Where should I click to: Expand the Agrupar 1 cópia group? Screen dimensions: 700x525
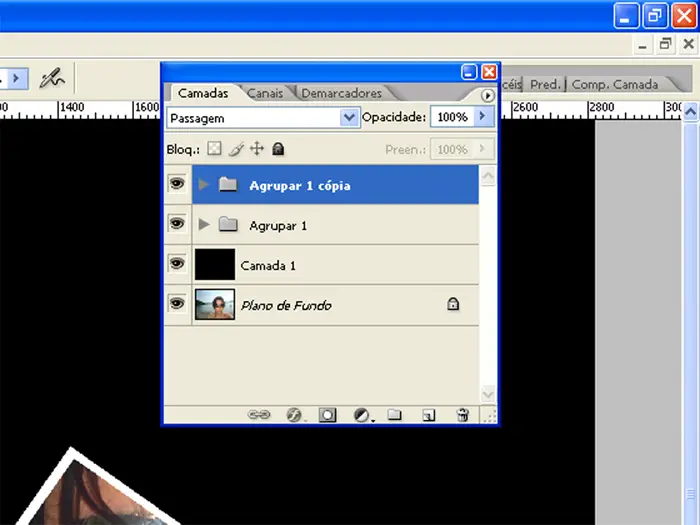[x=205, y=185]
